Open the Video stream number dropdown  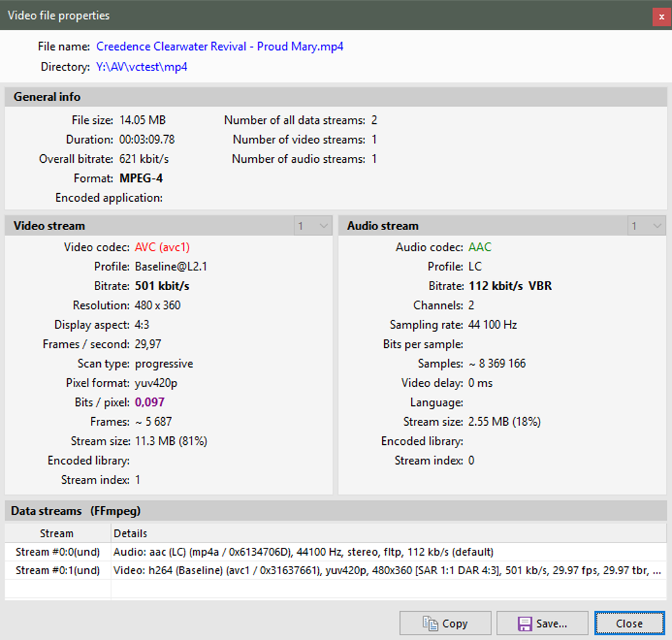click(x=314, y=226)
